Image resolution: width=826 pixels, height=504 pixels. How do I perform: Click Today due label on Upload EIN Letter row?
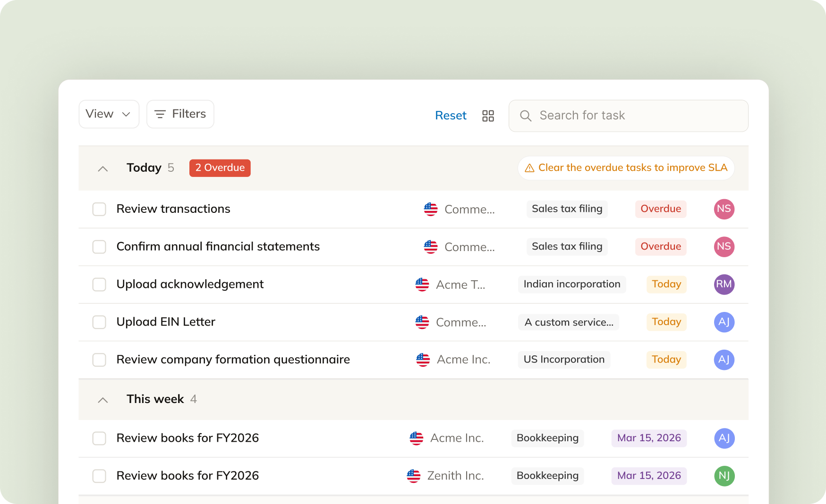[666, 322]
